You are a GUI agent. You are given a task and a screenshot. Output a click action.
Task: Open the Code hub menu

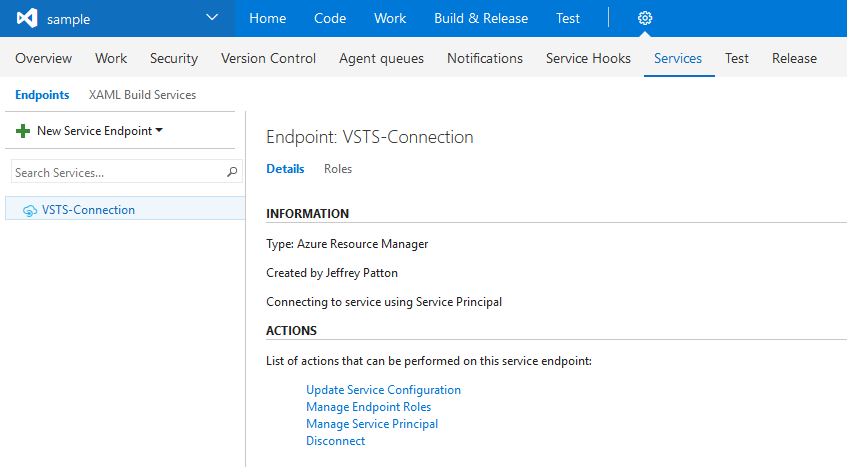pos(330,18)
